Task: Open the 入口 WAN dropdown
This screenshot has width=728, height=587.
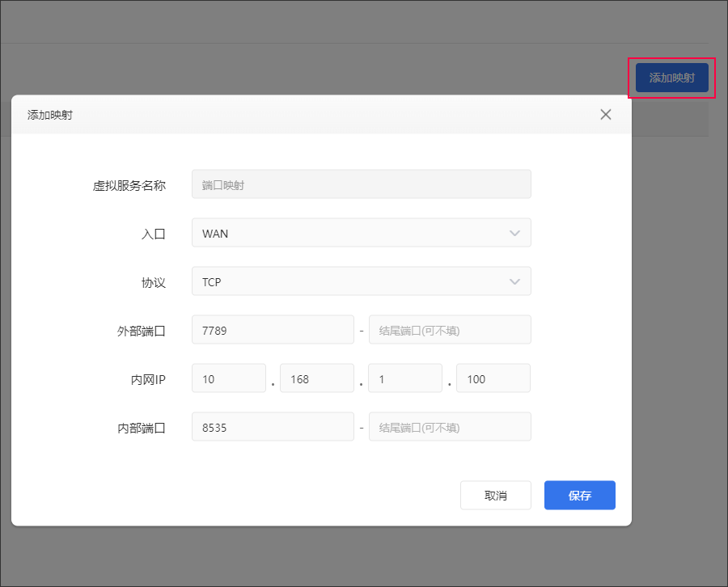Action: [x=362, y=233]
